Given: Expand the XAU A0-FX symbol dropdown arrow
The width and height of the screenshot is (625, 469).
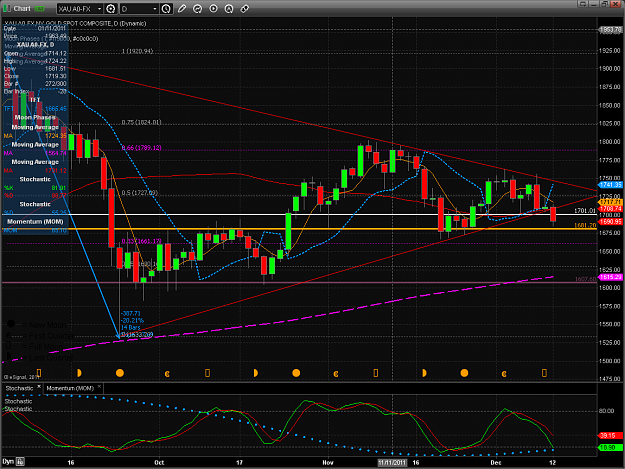Looking at the screenshot, I should (100, 8).
